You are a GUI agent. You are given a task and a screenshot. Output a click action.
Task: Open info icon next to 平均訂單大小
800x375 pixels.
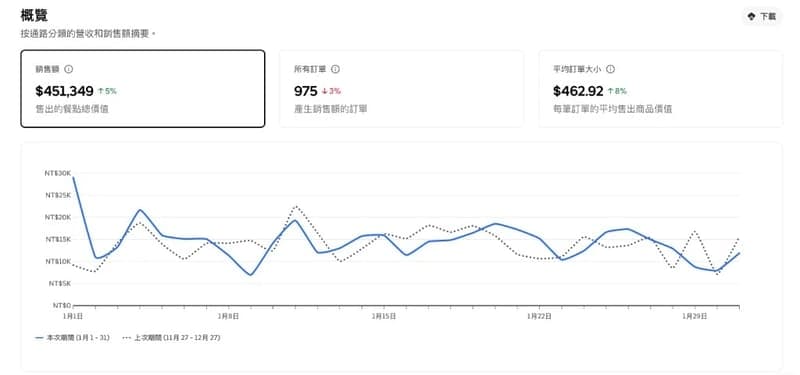[610, 69]
